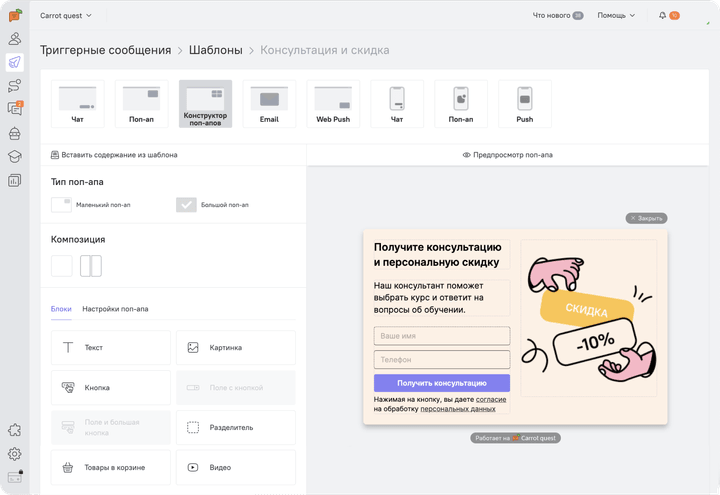Click the disabled Поле и большая кнопка block

coord(111,428)
